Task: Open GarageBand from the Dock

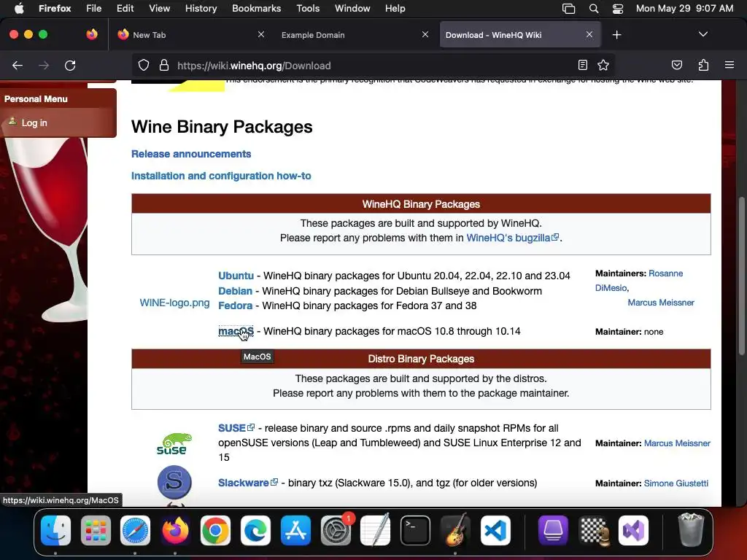Action: (x=455, y=531)
